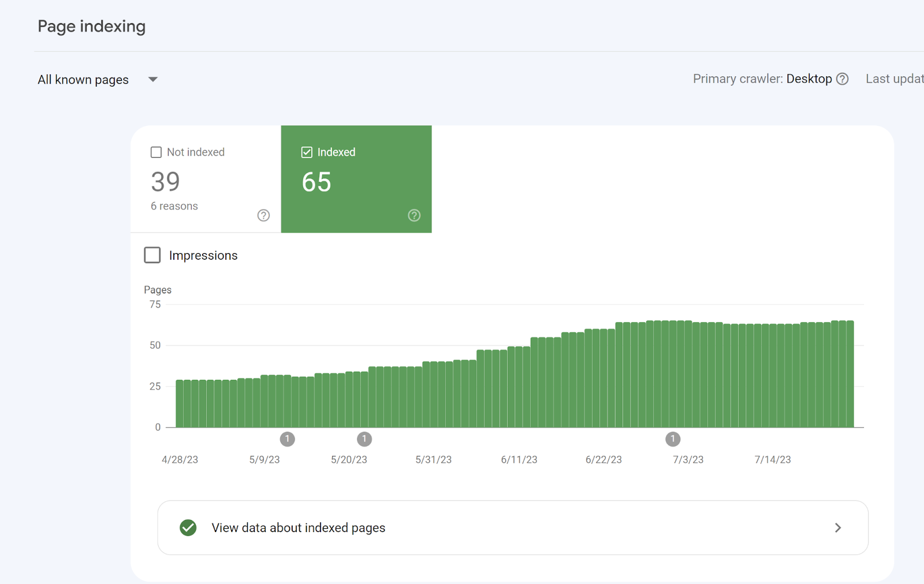Open the All known pages dropdown arrow

[x=153, y=80]
